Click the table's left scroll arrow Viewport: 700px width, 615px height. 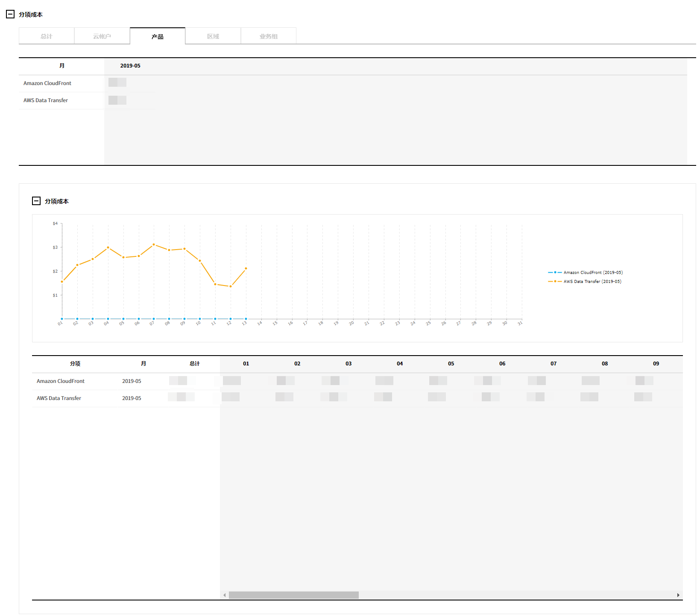point(225,595)
